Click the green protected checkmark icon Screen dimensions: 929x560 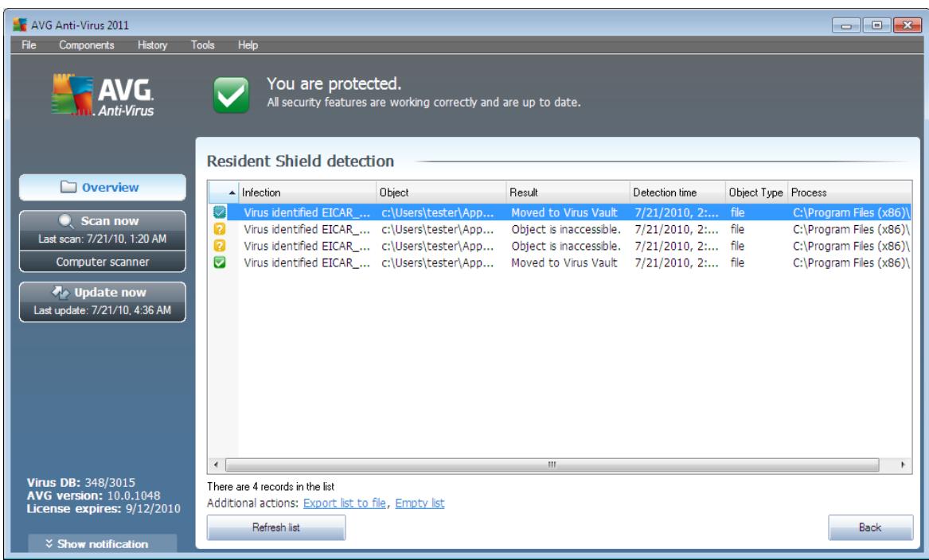click(231, 95)
